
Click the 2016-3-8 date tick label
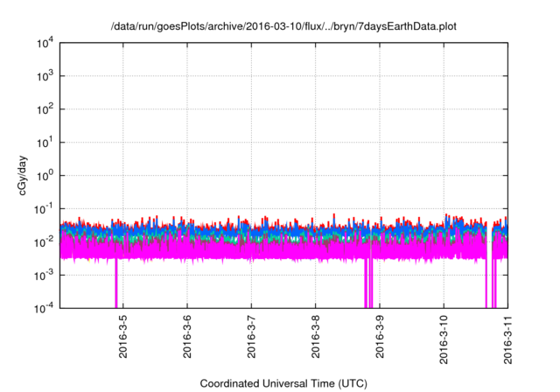(315, 337)
